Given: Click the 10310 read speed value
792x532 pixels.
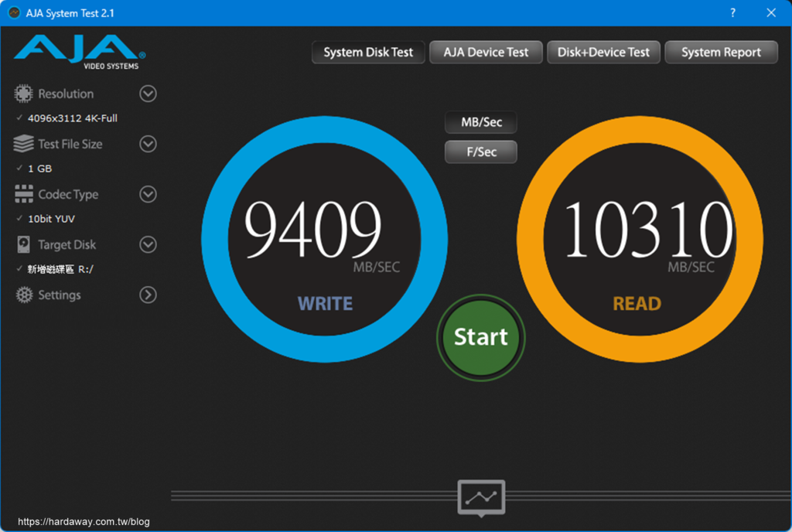Looking at the screenshot, I should click(x=647, y=229).
